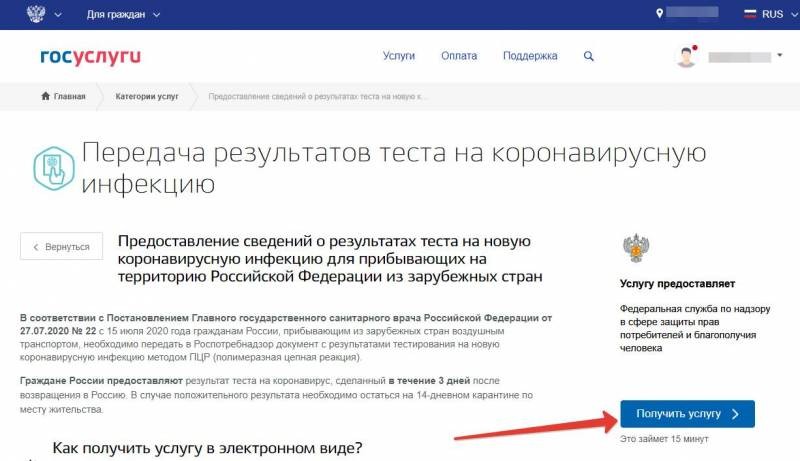
Task: Click the page title Передача результатов теста
Action: click(x=394, y=168)
